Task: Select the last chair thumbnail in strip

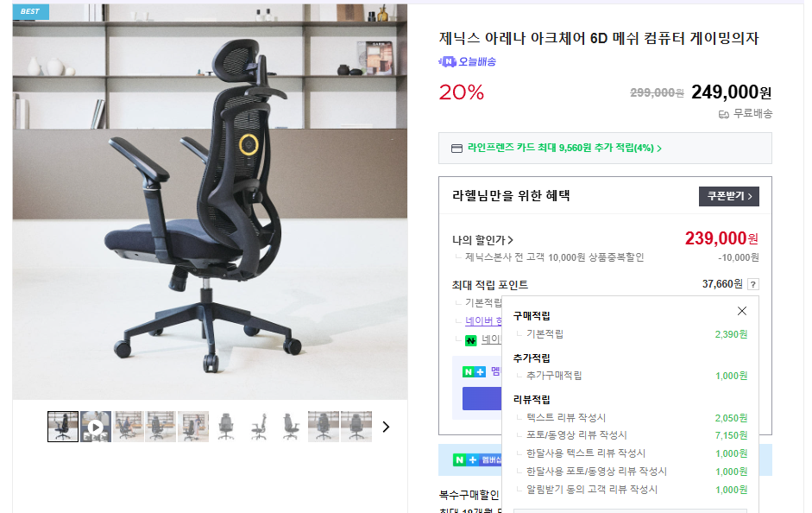Action: 356,427
